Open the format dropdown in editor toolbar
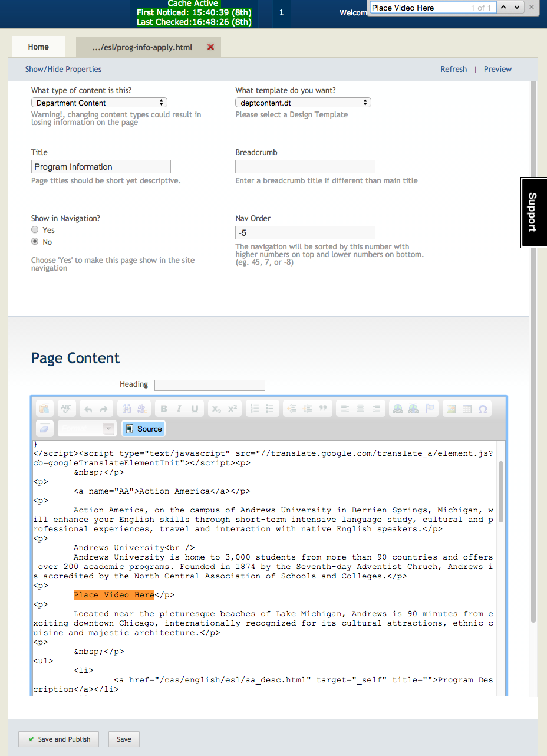Screen dimensions: 547x756 click(x=86, y=429)
